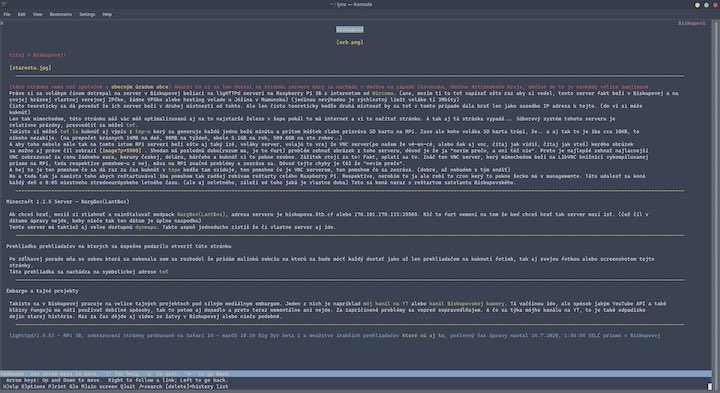720x393 pixels.
Task: Follow the [image?p=5900] VNC link
Action: pos(120,151)
